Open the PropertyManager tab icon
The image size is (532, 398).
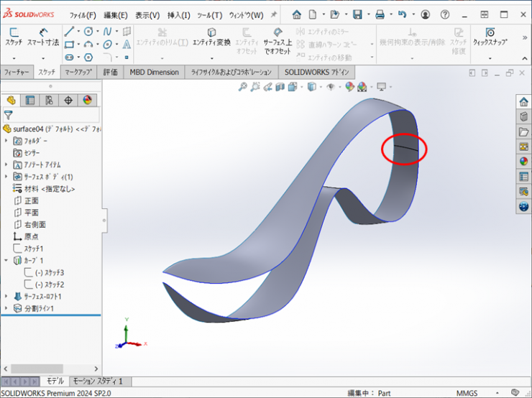[x=30, y=100]
